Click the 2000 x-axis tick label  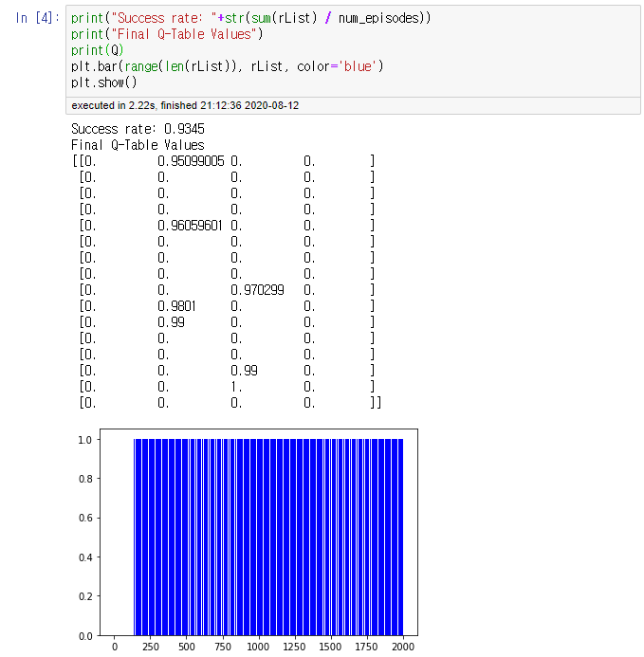[x=403, y=647]
